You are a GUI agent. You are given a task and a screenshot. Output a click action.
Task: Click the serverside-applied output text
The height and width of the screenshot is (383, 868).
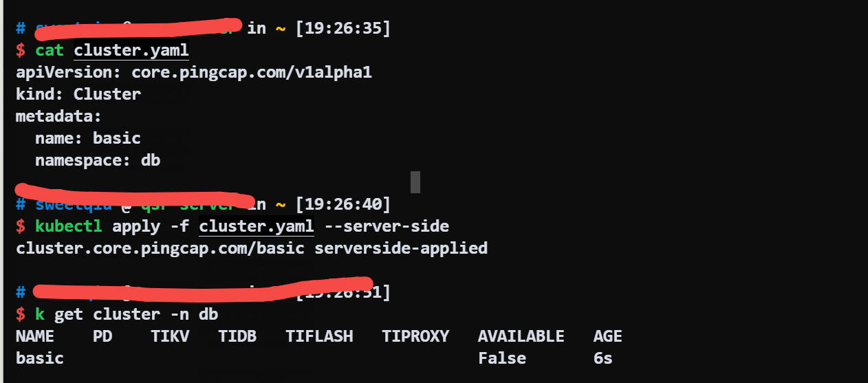(x=401, y=248)
